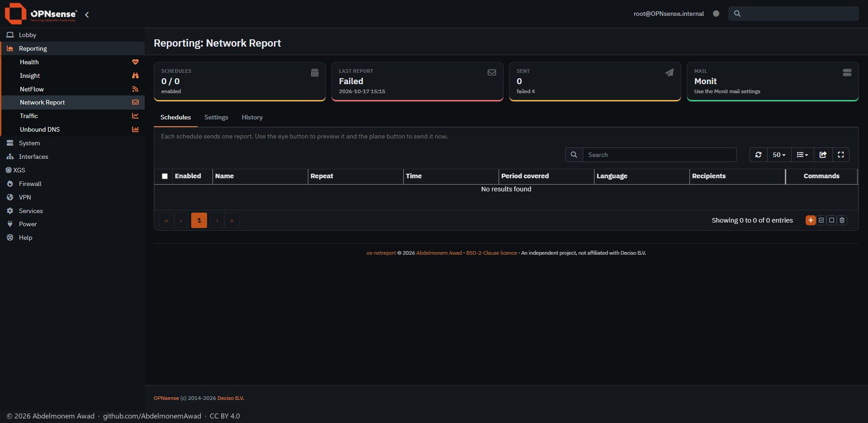Refresh the schedules table
Screen dimensions: 868x423
(x=759, y=155)
